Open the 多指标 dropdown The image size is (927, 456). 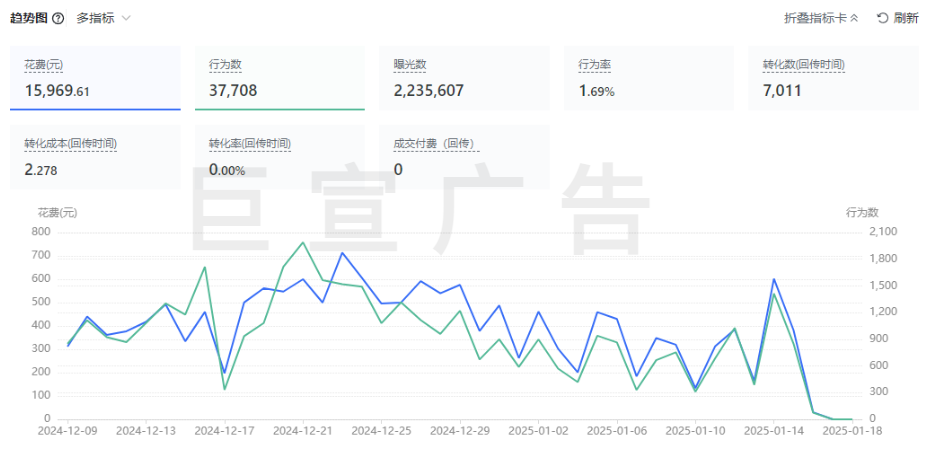click(x=103, y=18)
